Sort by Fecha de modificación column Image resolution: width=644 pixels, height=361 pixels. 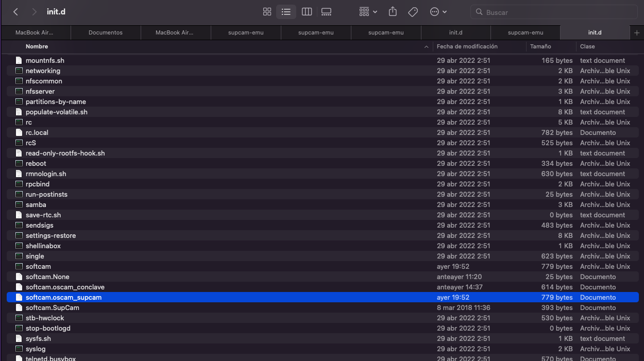coord(467,46)
